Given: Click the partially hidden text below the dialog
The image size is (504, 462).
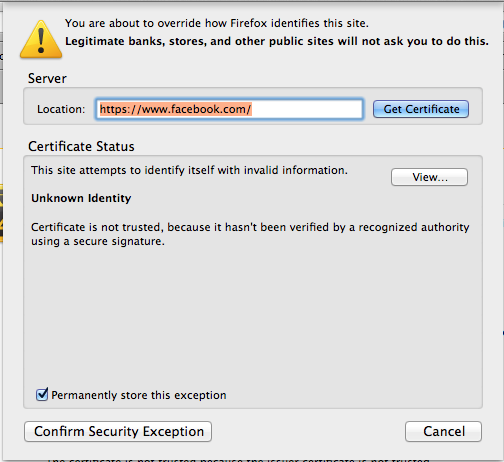Looking at the screenshot, I should coord(238,460).
